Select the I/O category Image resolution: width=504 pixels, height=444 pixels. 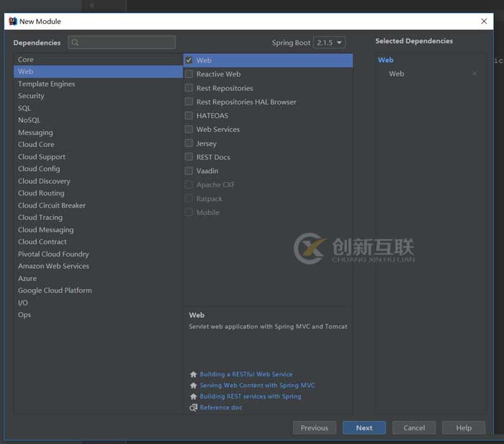coord(98,303)
